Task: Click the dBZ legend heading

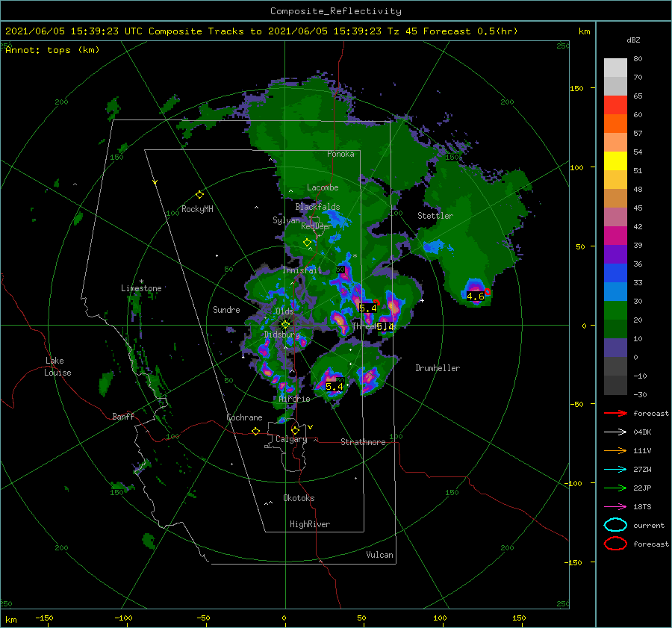Action: 633,40
